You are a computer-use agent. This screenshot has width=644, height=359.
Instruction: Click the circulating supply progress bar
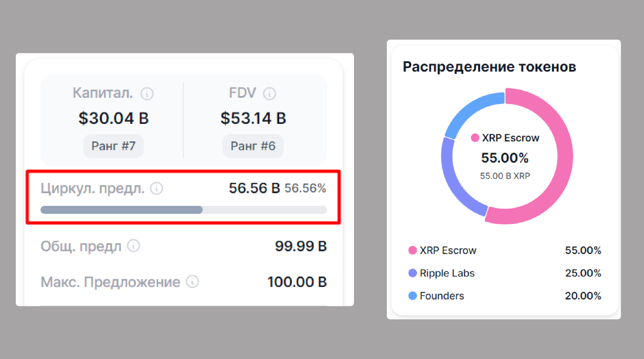[184, 209]
